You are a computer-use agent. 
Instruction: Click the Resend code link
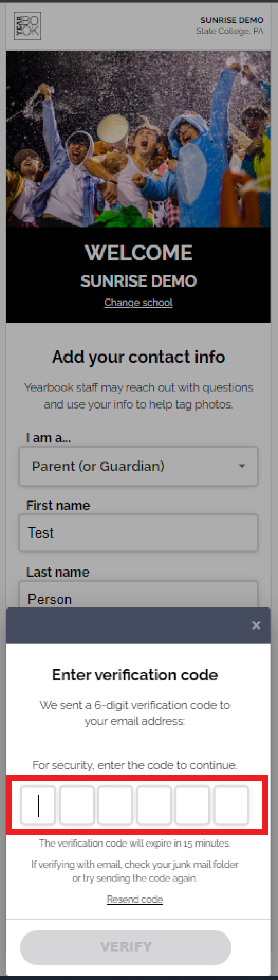click(x=134, y=899)
